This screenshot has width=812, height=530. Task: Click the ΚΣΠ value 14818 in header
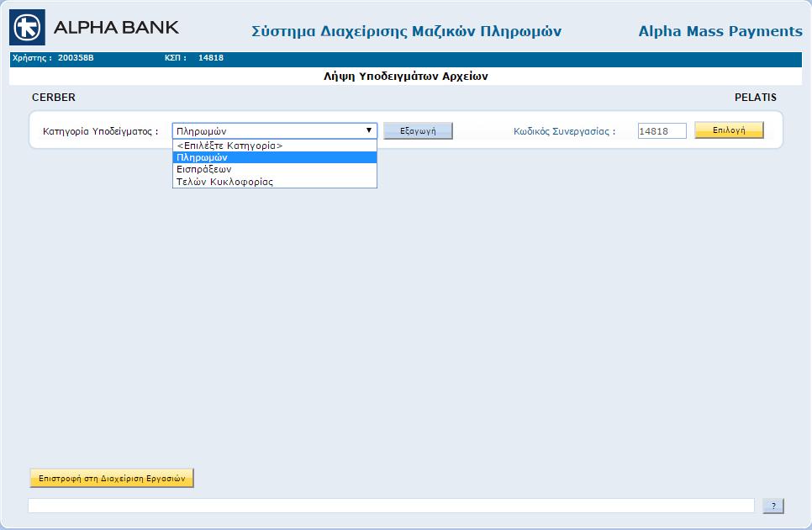(x=211, y=57)
